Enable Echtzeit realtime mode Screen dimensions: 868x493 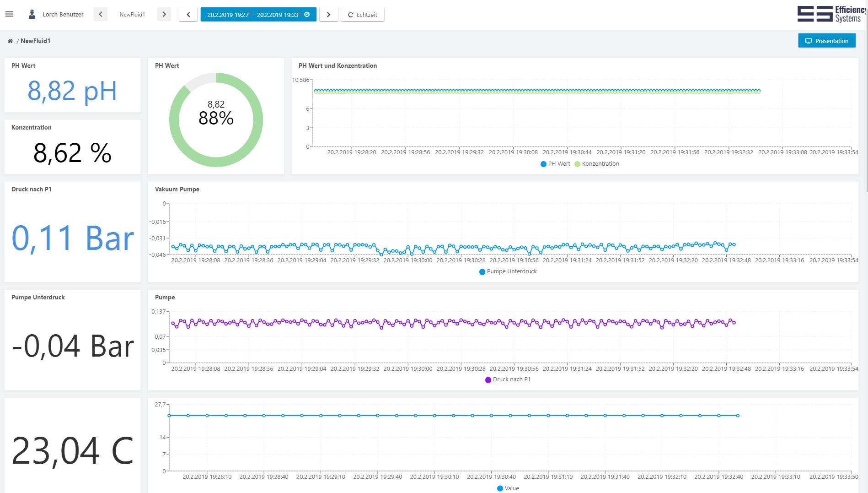tap(363, 15)
